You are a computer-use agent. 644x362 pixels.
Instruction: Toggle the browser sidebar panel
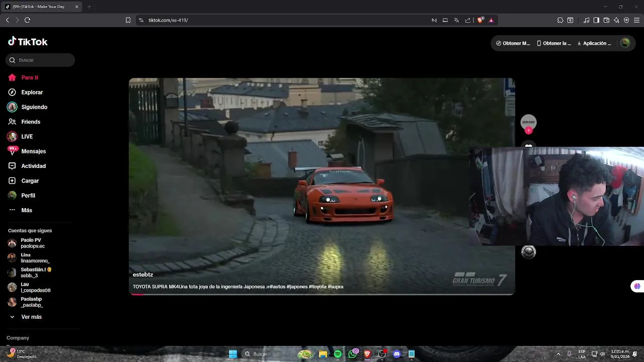tap(596, 20)
